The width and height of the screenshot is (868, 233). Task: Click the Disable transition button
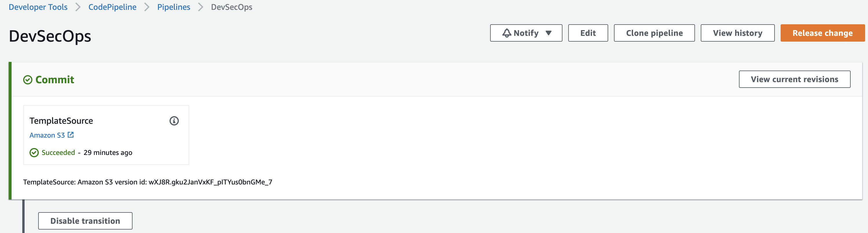85,221
